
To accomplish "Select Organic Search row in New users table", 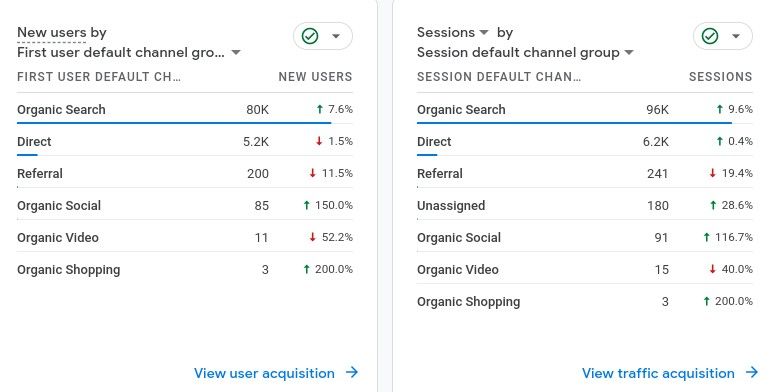I will point(185,109).
